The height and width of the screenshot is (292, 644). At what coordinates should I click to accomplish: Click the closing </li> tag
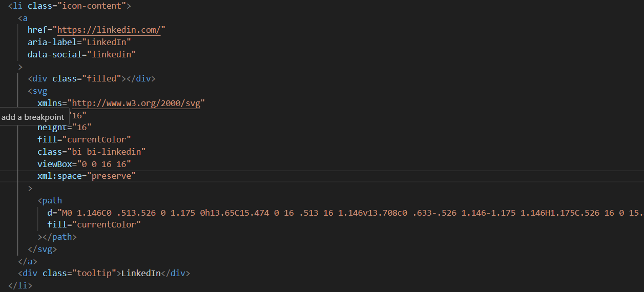pos(20,285)
